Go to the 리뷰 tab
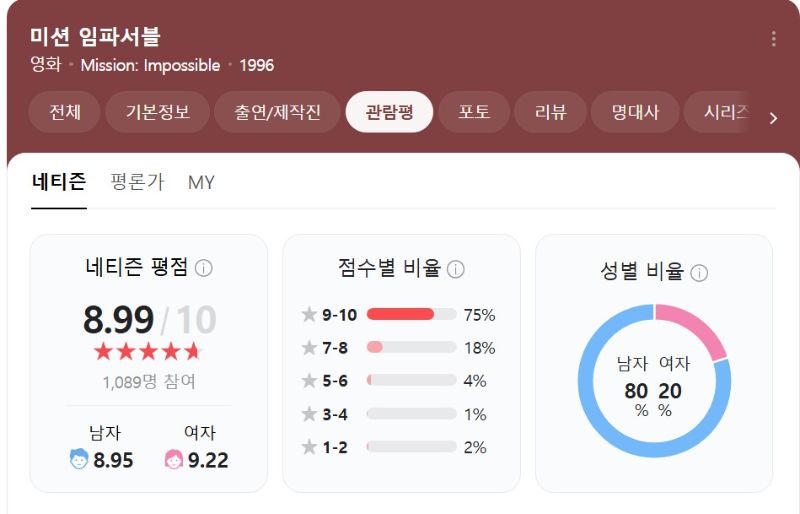The width and height of the screenshot is (800, 514). pyautogui.click(x=551, y=112)
